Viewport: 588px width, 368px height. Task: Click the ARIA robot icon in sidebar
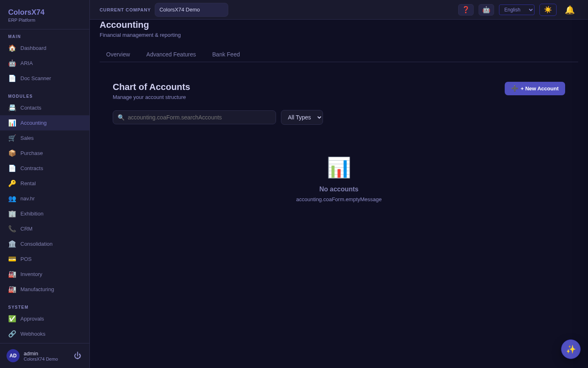[12, 63]
